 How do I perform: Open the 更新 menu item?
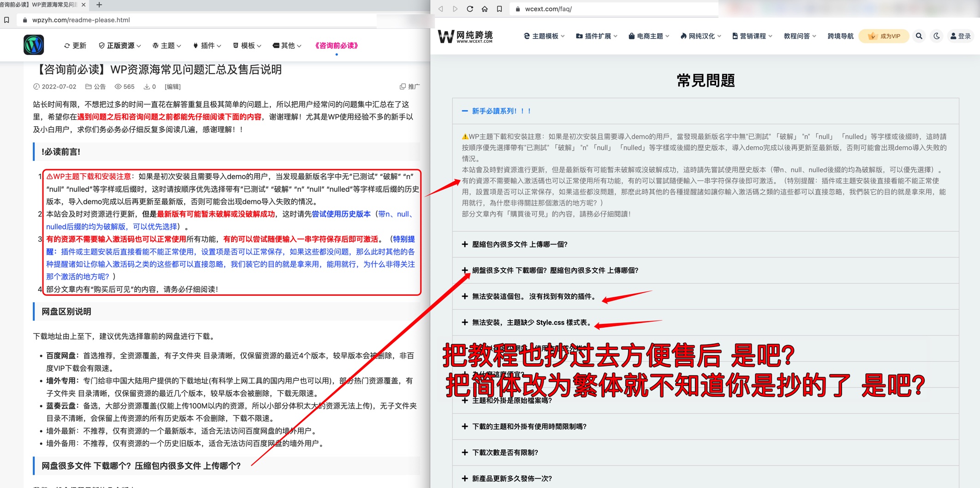75,46
